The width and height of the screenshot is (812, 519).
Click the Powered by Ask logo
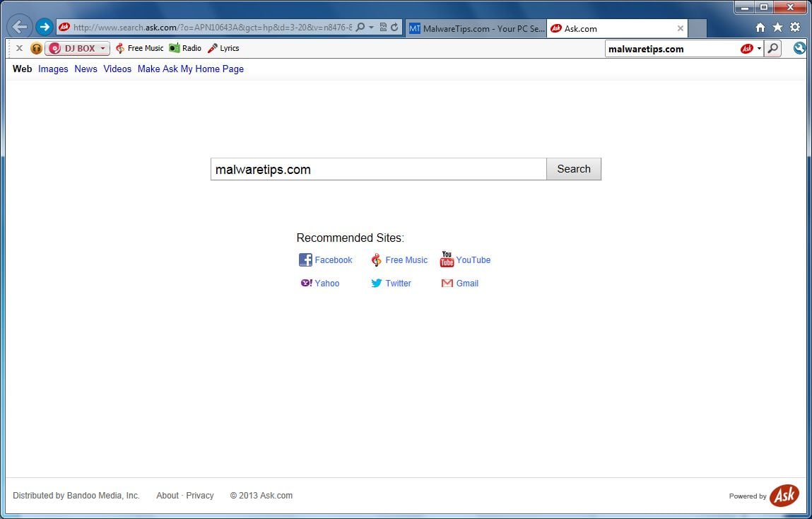click(784, 496)
